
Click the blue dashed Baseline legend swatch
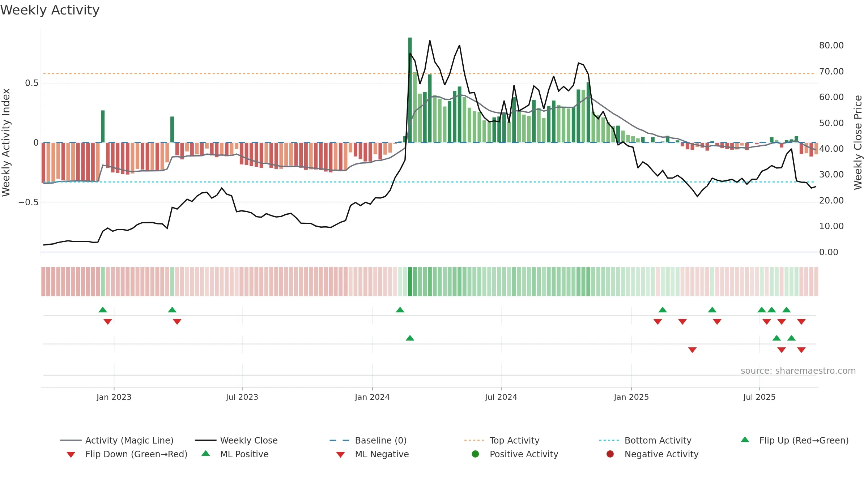point(340,440)
